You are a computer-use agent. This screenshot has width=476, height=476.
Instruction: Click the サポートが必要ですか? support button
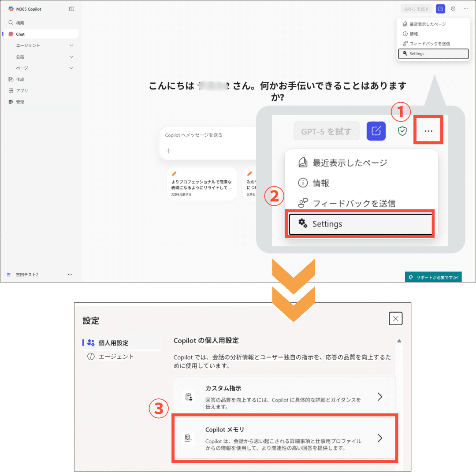click(433, 277)
